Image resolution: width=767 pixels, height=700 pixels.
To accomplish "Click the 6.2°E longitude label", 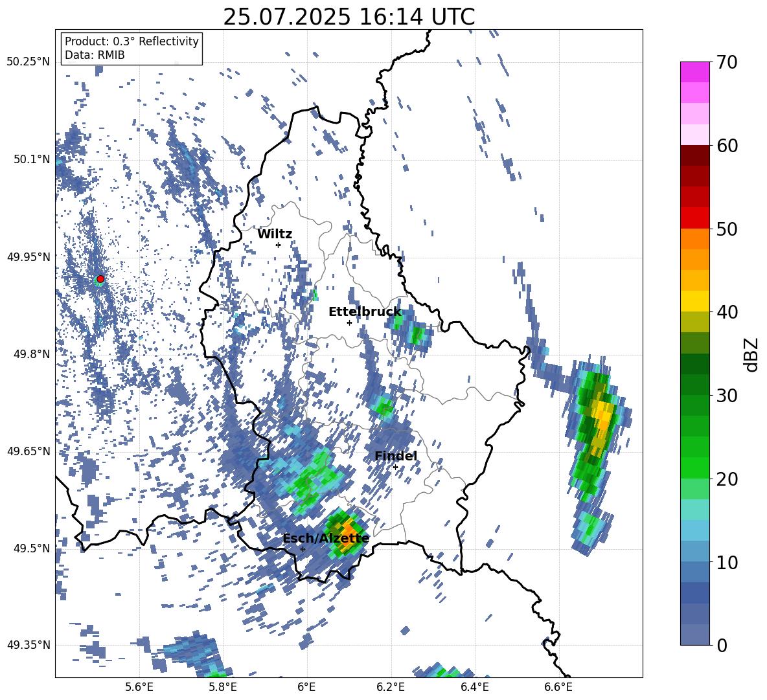I will pos(391,687).
